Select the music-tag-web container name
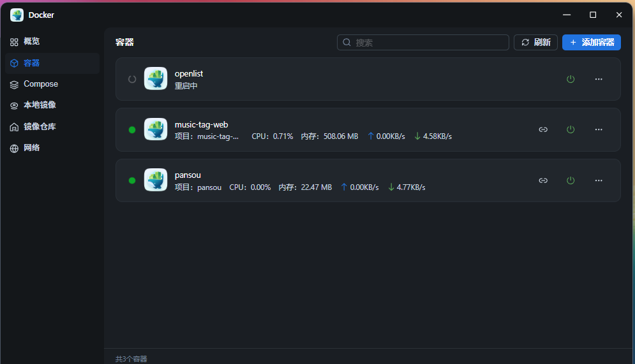Viewport: 635px width, 364px height. [201, 124]
